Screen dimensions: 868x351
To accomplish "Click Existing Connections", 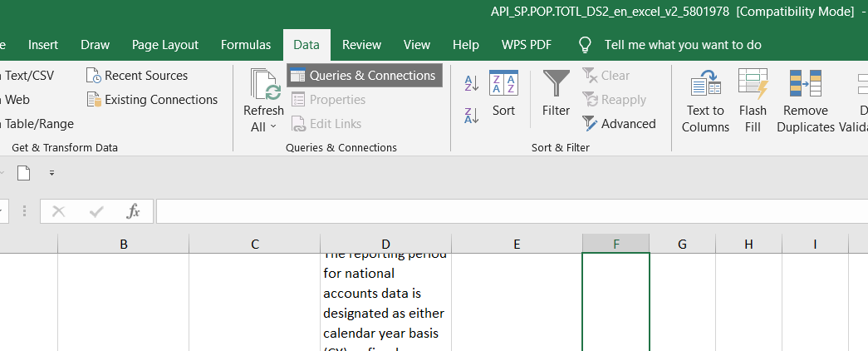I will (152, 100).
